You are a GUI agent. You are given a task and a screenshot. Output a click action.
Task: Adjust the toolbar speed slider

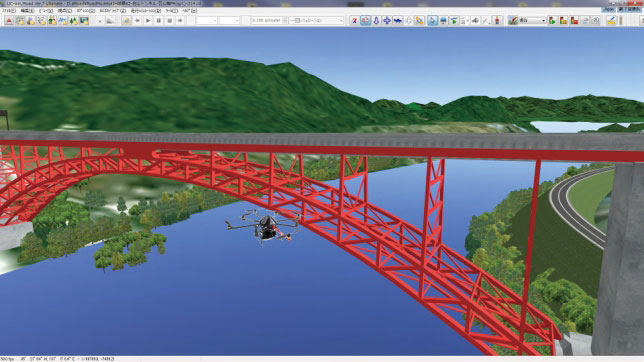(316, 21)
